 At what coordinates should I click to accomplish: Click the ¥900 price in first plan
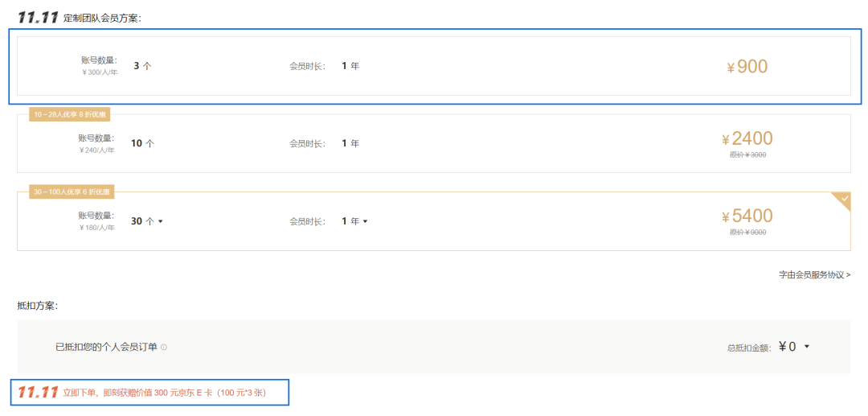pyautogui.click(x=747, y=67)
